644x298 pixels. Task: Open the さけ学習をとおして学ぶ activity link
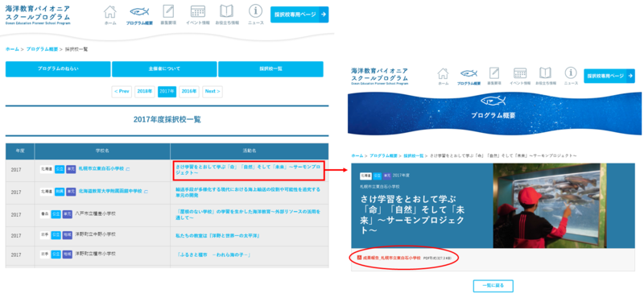(x=248, y=170)
